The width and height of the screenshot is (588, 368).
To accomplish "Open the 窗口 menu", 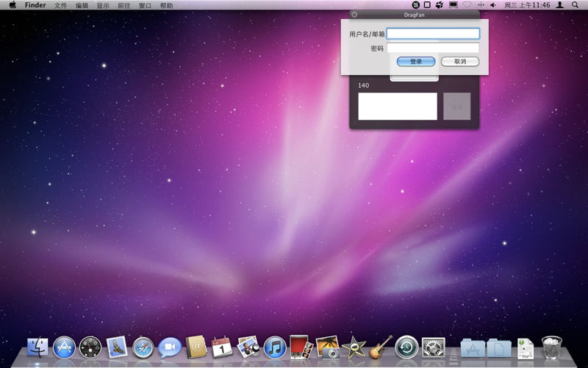I will (x=145, y=5).
